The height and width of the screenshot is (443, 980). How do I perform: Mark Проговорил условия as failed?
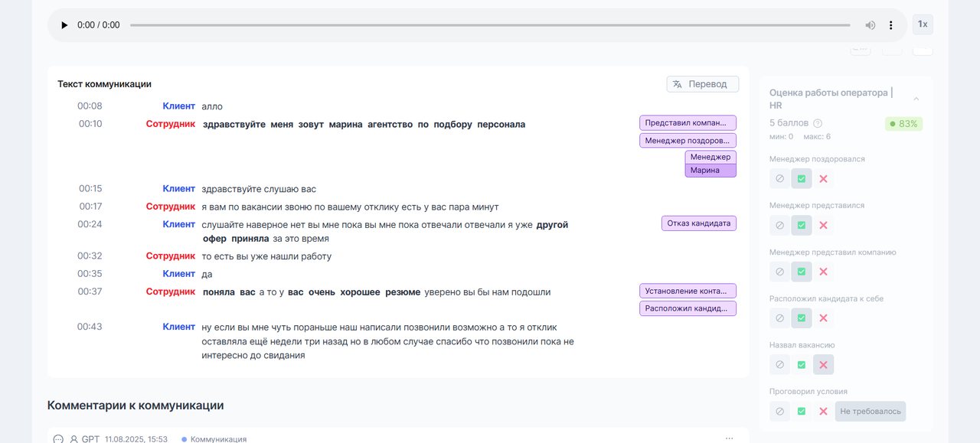[x=824, y=411]
